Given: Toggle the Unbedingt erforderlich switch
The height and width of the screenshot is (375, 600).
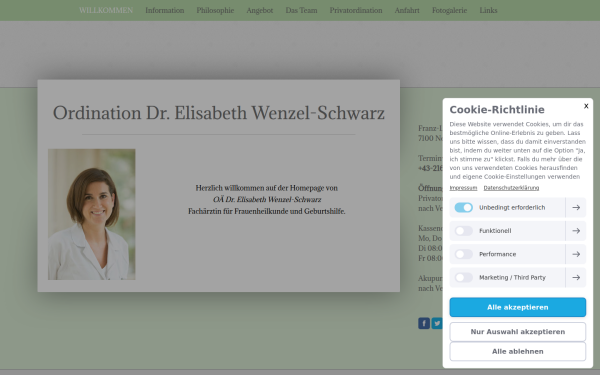Looking at the screenshot, I should [x=464, y=207].
